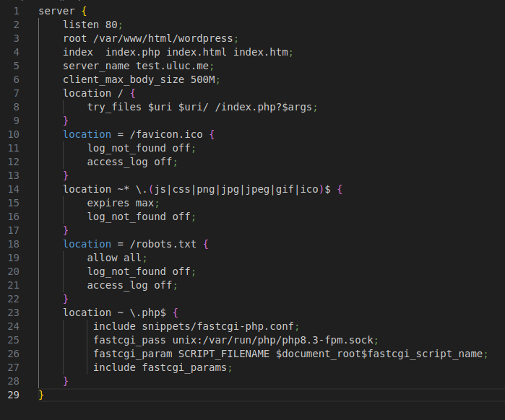Screen dimensions: 505x420
Task: Click 'SCRIPT_FILENAME' on line 26
Action: [x=224, y=354]
